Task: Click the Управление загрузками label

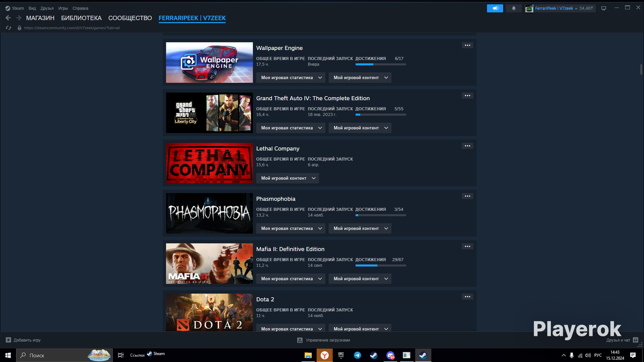Action: click(x=328, y=340)
